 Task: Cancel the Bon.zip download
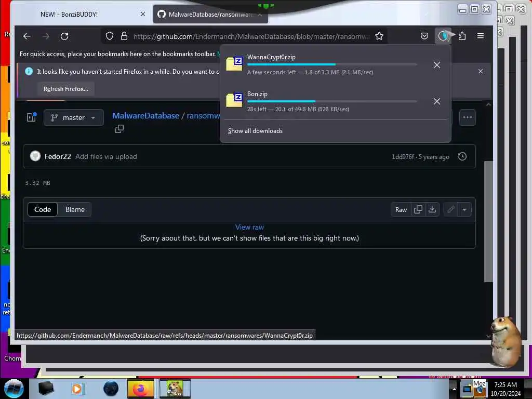coord(436,101)
